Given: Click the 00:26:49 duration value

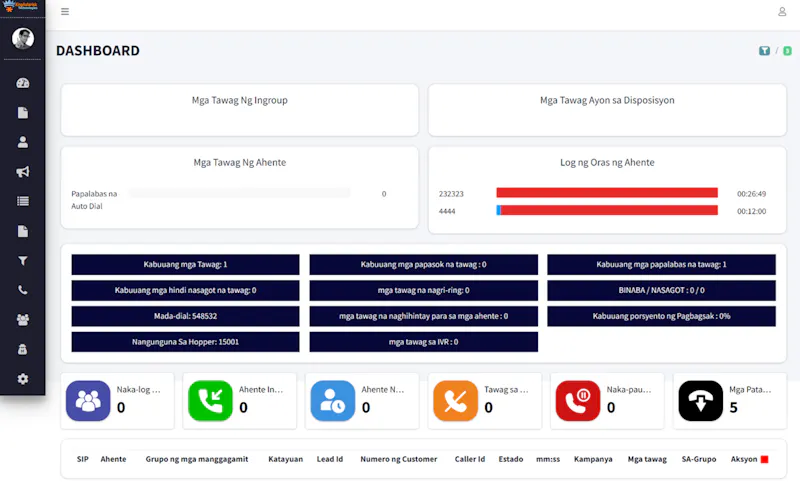Looking at the screenshot, I should [752, 194].
